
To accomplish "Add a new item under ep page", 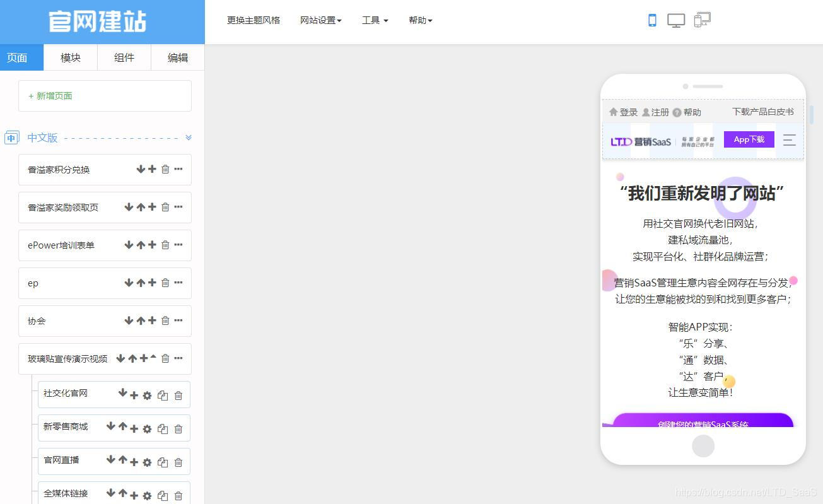I will (151, 283).
